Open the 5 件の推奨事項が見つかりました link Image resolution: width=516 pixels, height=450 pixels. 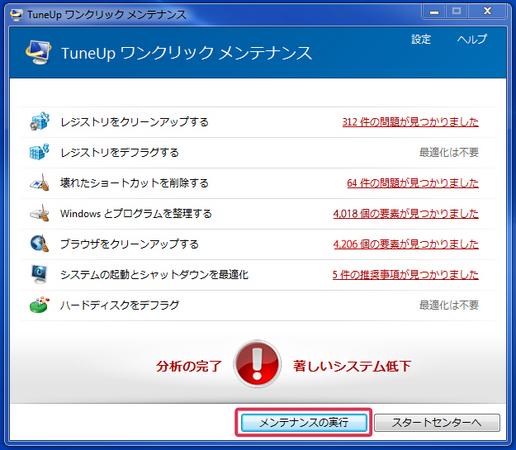point(405,274)
